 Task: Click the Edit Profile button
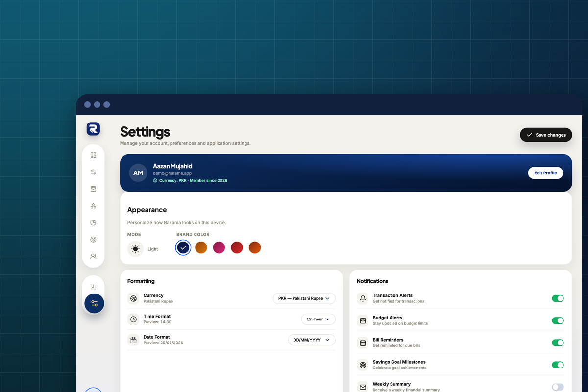545,173
